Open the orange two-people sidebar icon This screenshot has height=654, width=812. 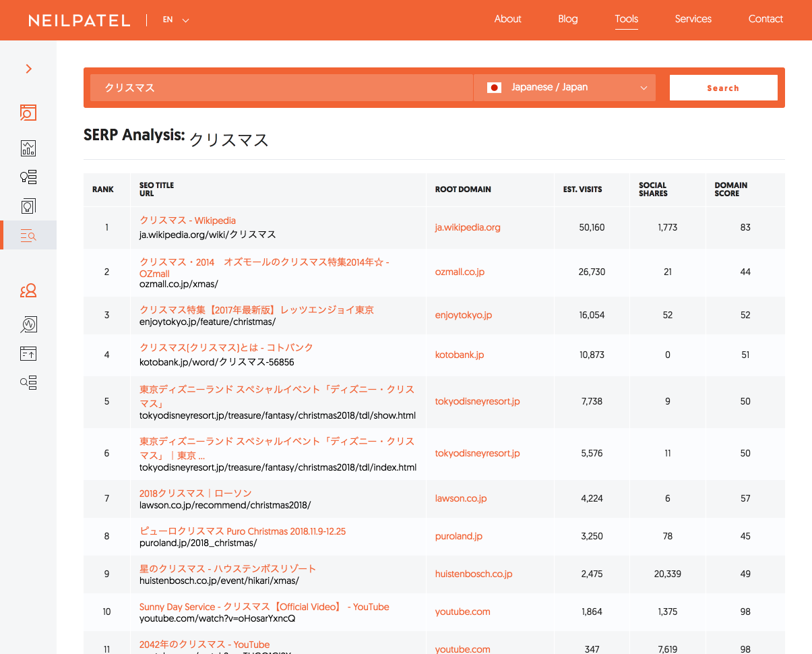[28, 291]
